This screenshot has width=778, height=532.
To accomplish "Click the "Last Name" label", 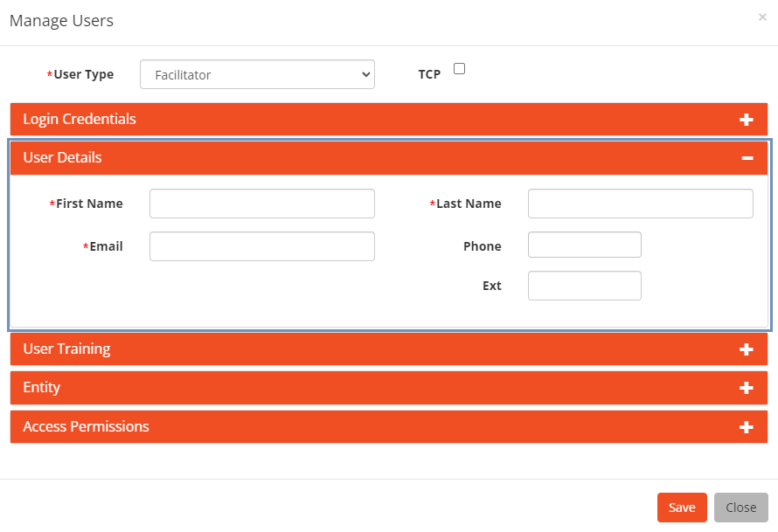I will click(x=469, y=204).
